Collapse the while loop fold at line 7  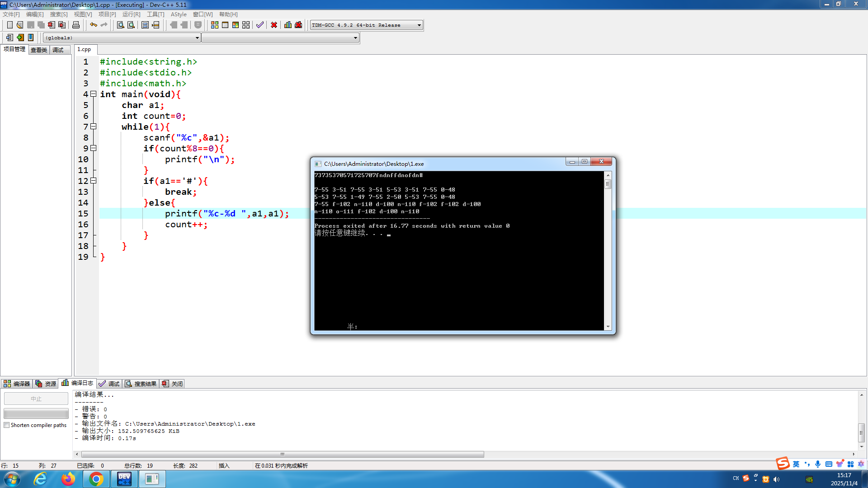[x=94, y=127]
